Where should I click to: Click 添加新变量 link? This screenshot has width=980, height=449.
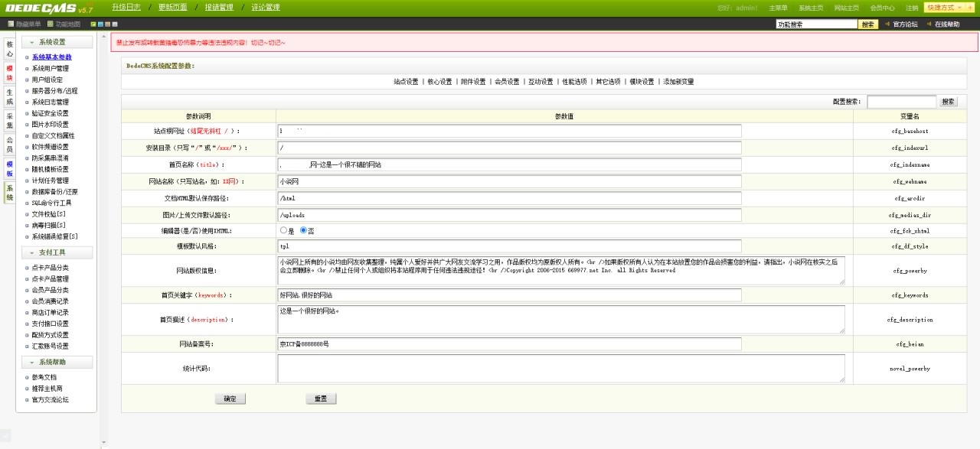tap(678, 82)
